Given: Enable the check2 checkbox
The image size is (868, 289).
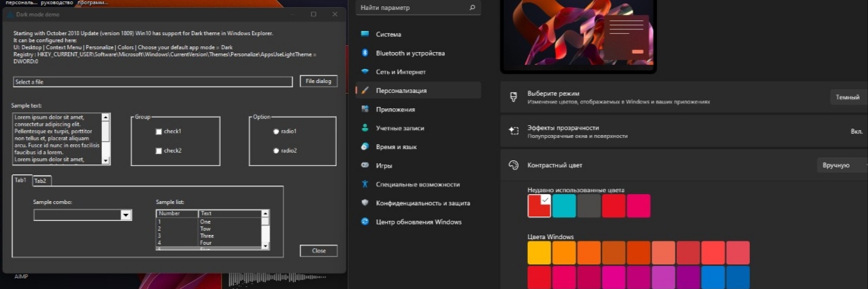Looking at the screenshot, I should coord(159,150).
